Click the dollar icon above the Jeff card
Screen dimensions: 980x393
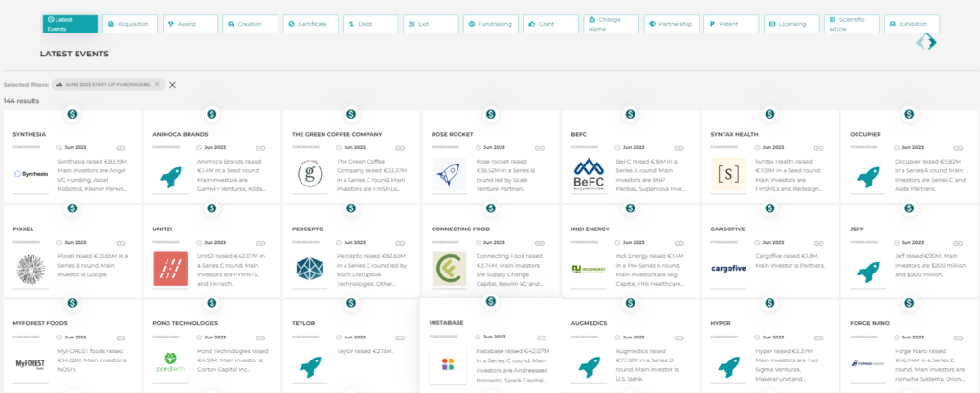(x=909, y=208)
